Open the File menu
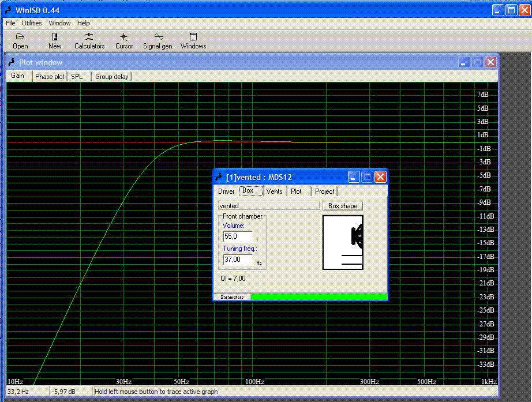The image size is (532, 402). (10, 24)
